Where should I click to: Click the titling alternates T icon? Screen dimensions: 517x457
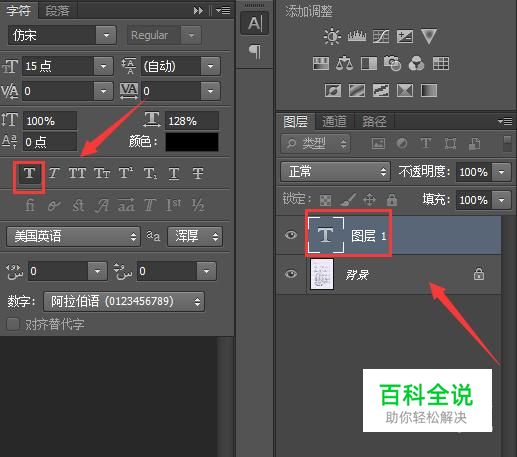150,205
